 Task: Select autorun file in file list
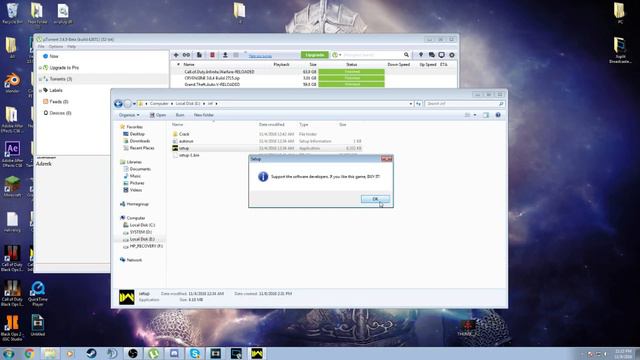(186, 141)
